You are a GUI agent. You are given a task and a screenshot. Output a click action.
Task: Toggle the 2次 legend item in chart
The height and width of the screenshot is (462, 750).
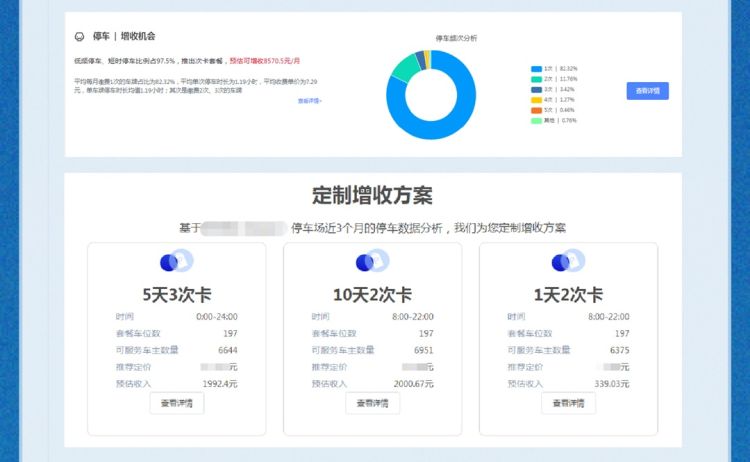tap(549, 78)
